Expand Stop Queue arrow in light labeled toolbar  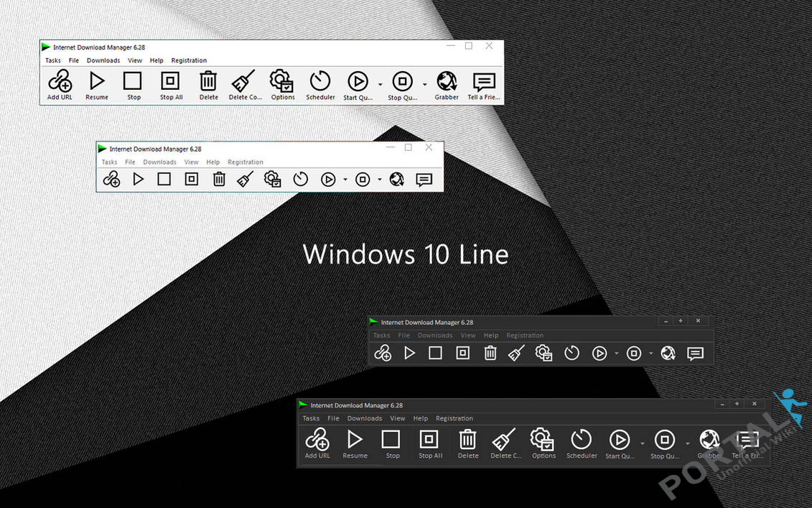tap(424, 84)
